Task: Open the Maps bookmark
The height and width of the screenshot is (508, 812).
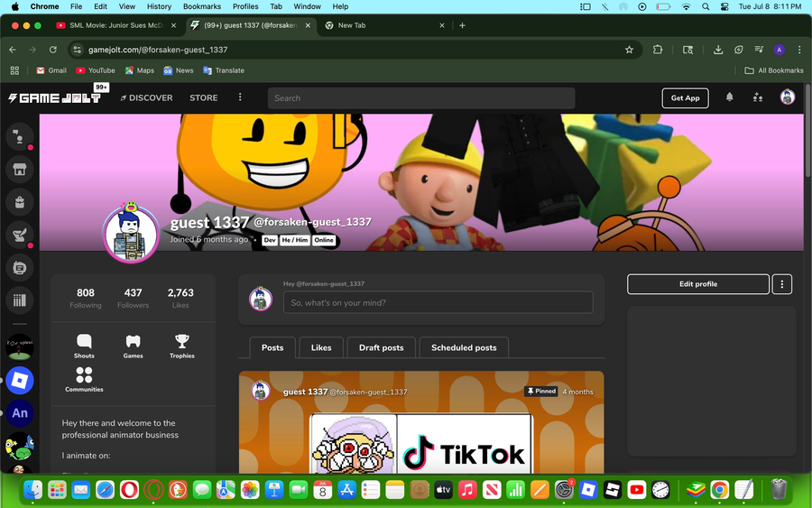Action: pyautogui.click(x=139, y=70)
